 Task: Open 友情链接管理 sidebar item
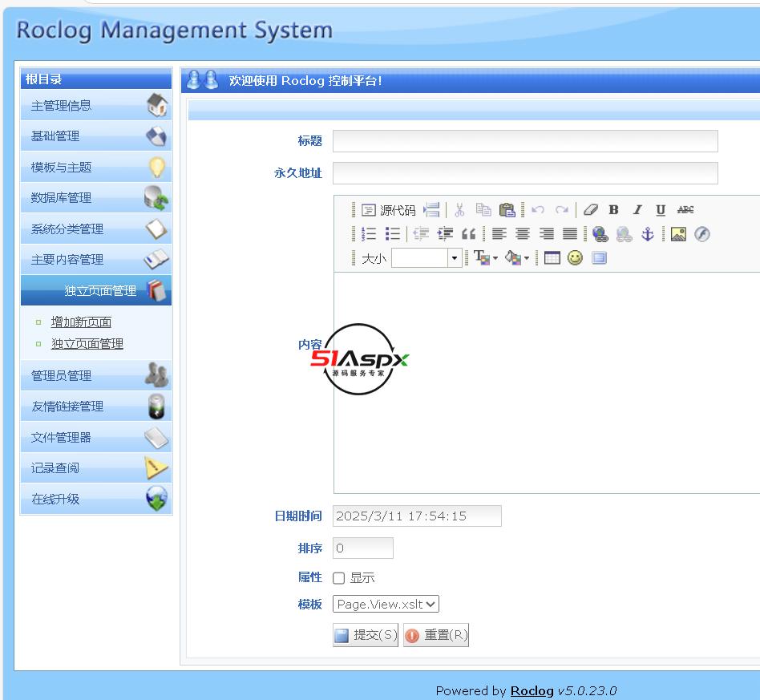tap(96, 407)
